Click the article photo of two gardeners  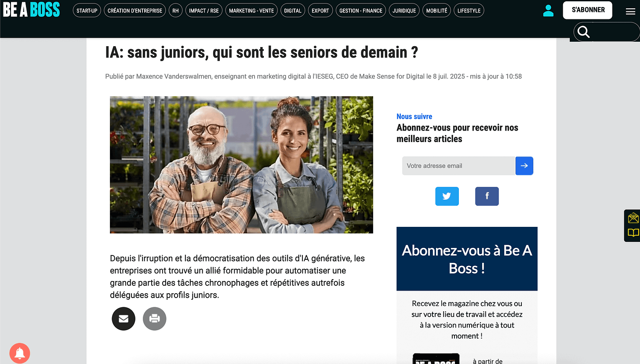[x=241, y=165]
